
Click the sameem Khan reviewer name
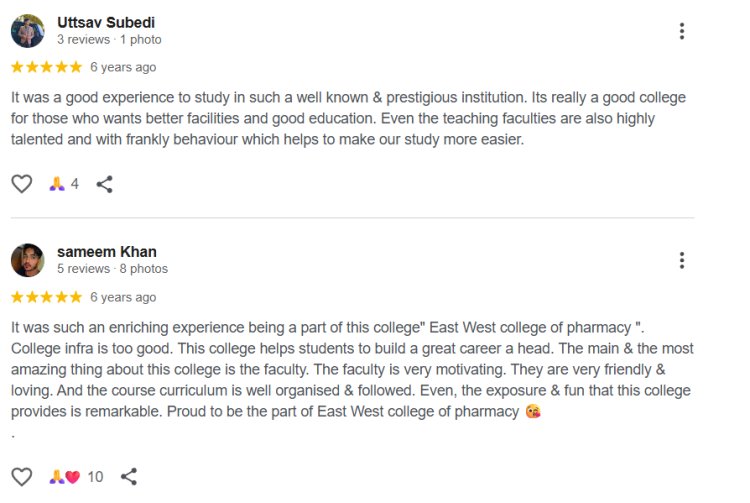tap(106, 251)
